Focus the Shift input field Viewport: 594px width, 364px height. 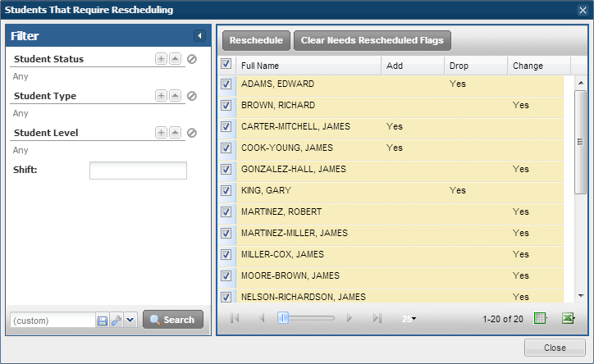point(138,171)
